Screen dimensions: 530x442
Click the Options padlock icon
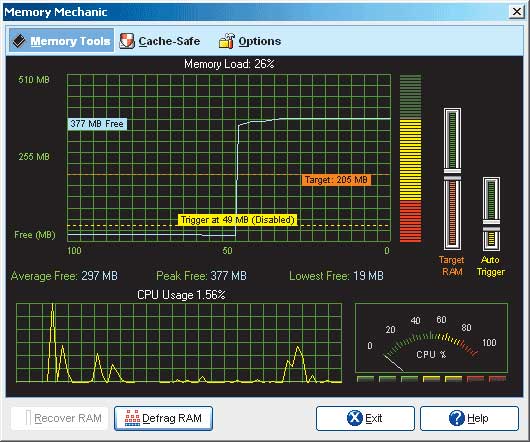[226, 41]
